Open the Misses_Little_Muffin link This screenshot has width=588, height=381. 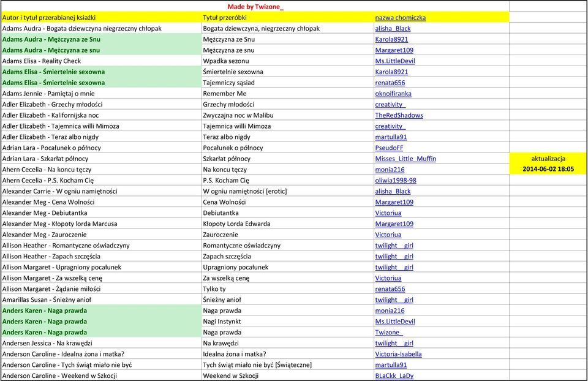405,159
